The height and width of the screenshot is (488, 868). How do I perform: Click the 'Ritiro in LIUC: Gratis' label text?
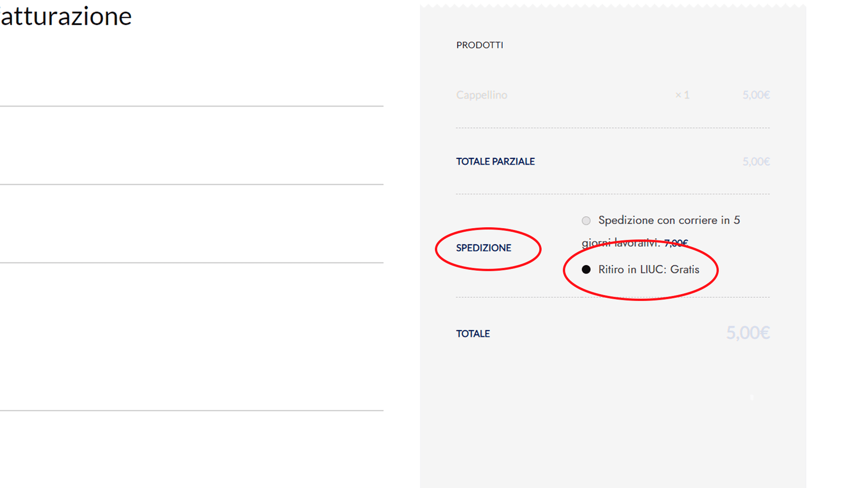point(648,270)
